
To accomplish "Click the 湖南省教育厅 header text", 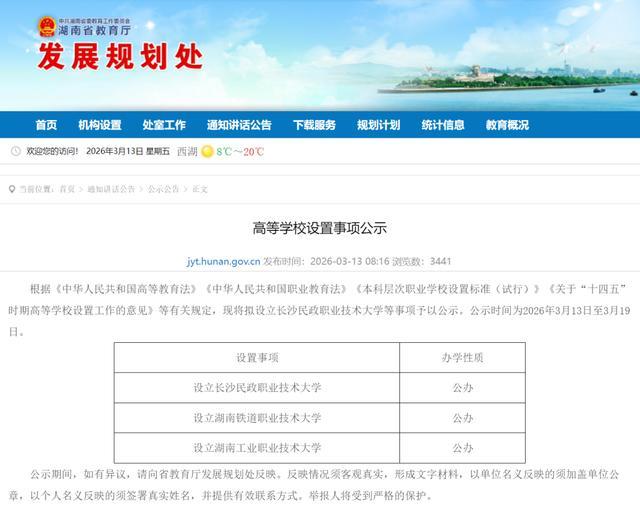I will (x=94, y=30).
